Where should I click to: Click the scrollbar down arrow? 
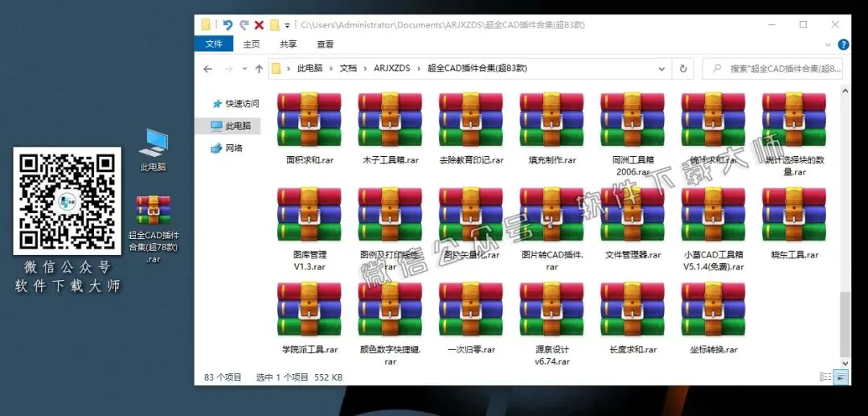tap(845, 363)
